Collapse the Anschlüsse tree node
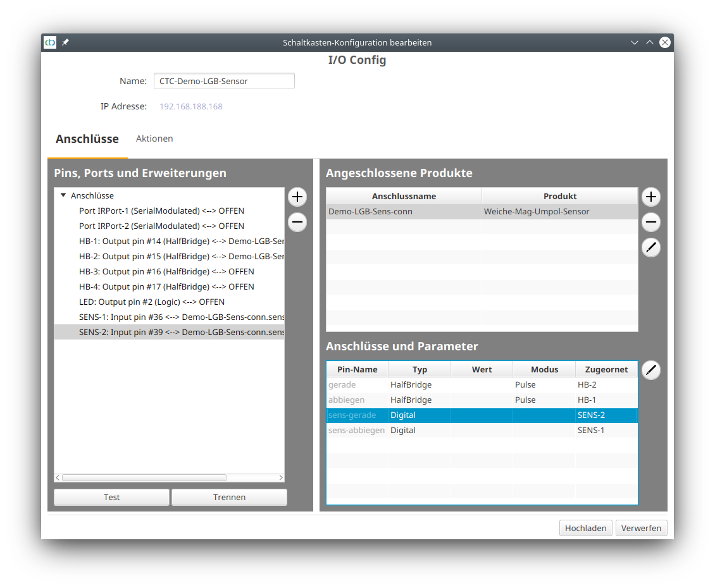 pyautogui.click(x=63, y=195)
